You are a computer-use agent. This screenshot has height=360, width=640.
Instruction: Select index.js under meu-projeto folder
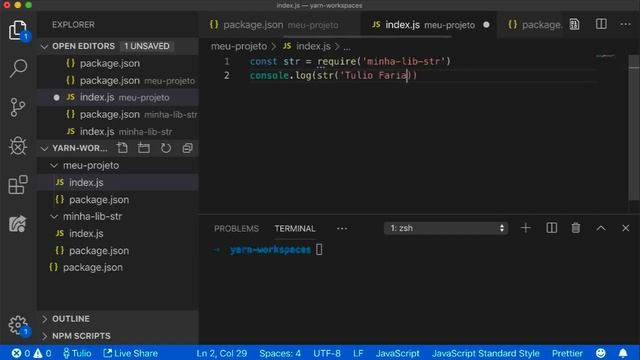click(x=118, y=182)
